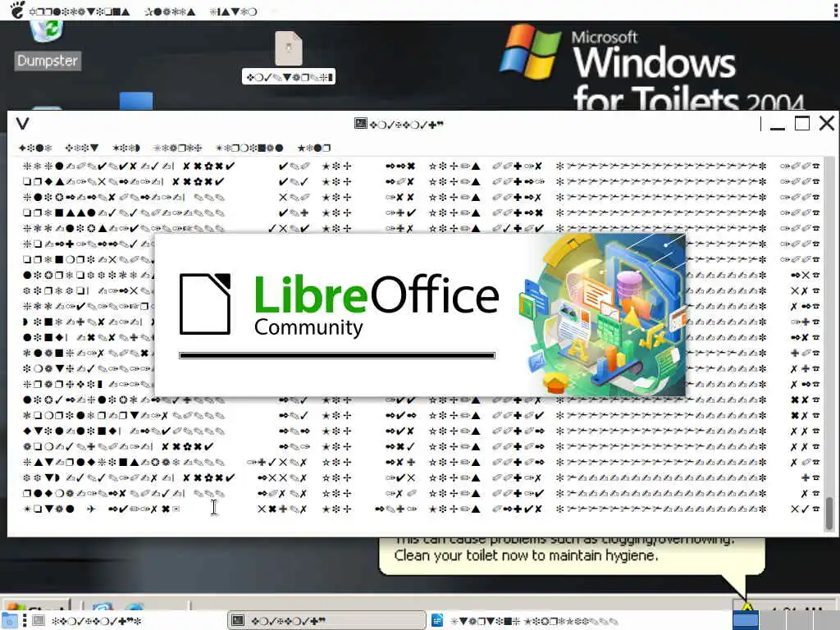
Task: Click the LibreOffice document logo on splash screen
Action: [x=205, y=304]
